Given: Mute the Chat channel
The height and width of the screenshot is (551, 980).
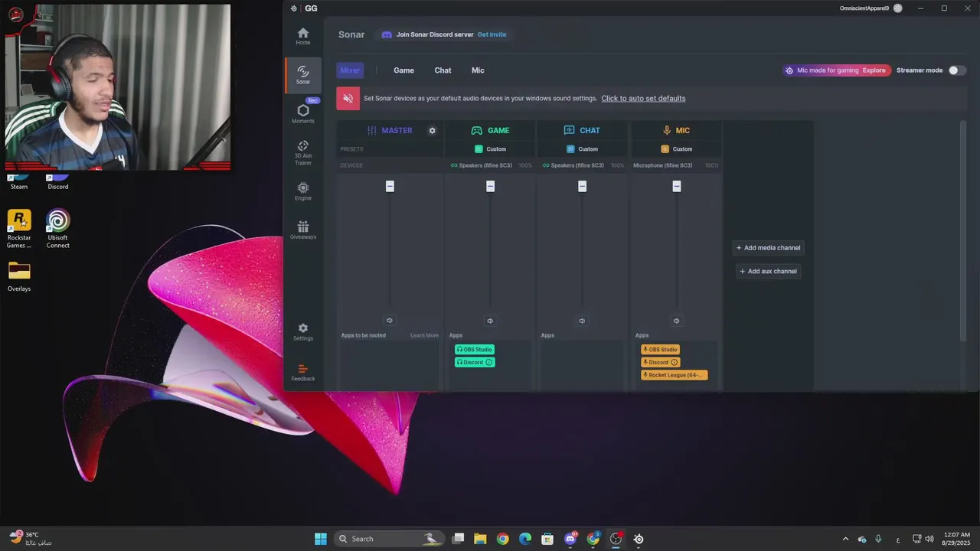Looking at the screenshot, I should 582,321.
